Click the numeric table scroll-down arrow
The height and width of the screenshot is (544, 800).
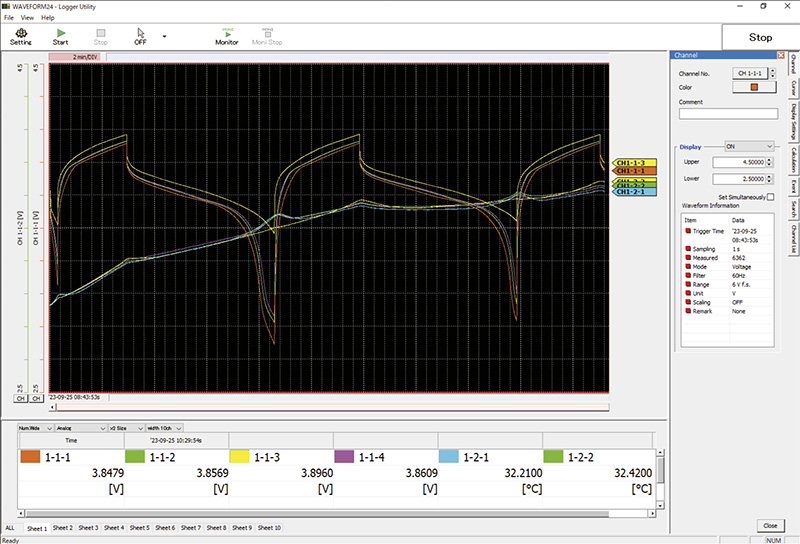click(660, 505)
